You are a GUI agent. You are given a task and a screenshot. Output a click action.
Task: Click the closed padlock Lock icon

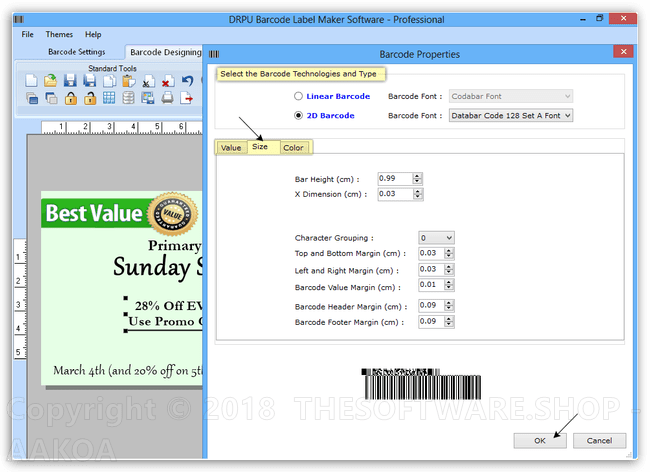click(x=70, y=98)
